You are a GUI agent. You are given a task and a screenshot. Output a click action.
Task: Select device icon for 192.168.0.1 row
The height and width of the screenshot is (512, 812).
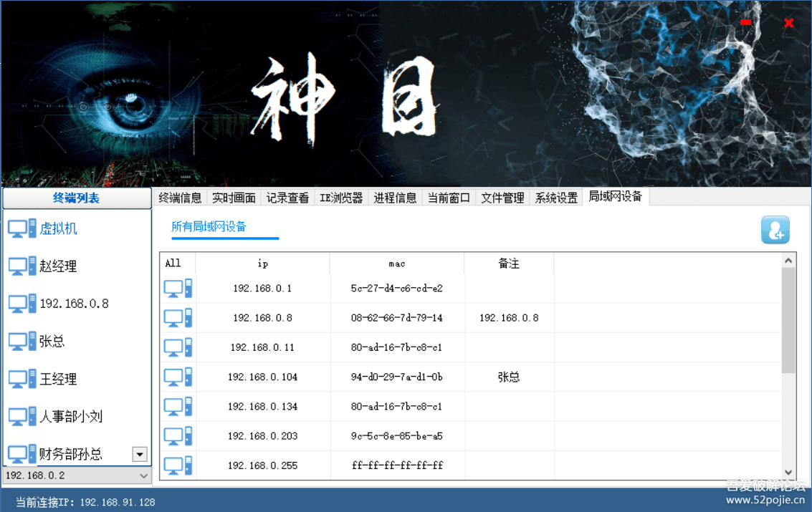(176, 288)
